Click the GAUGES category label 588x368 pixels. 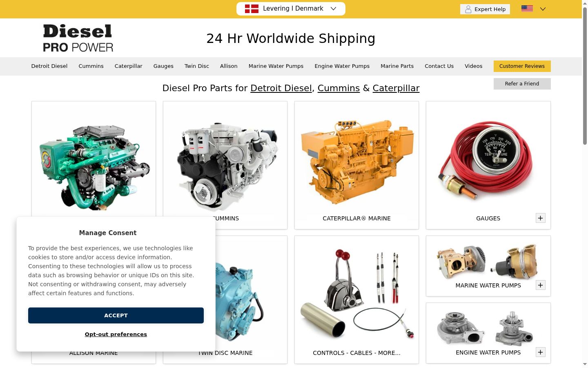click(488, 218)
